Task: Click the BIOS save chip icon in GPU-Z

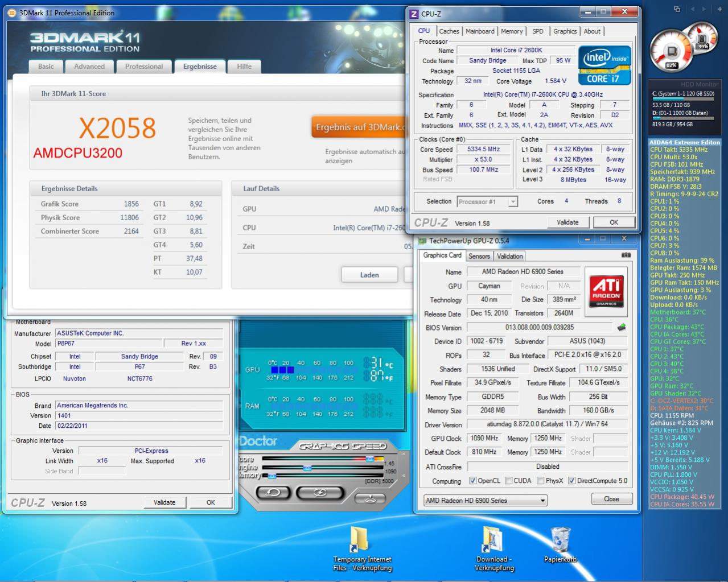Action: 622,327
